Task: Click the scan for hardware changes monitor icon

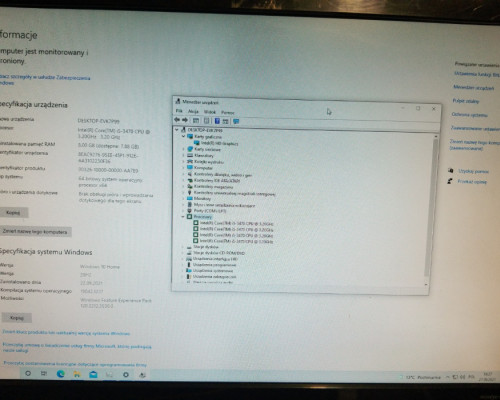Action: (x=236, y=121)
